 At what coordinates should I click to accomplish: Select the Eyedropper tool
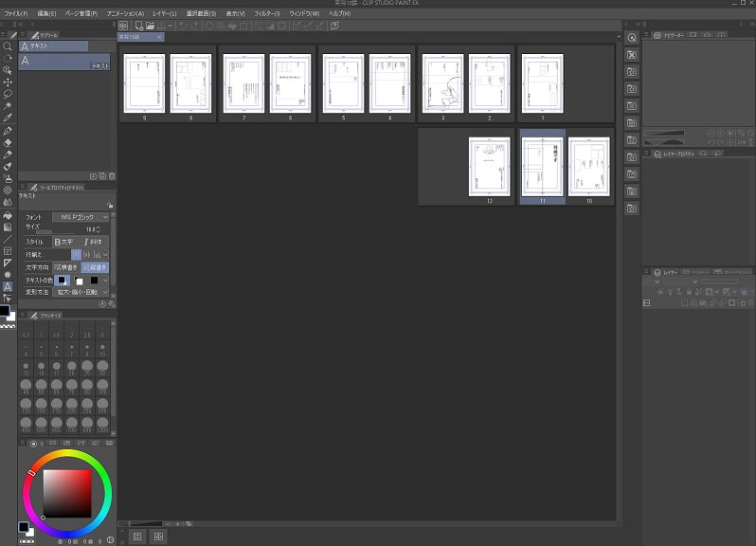coord(8,118)
